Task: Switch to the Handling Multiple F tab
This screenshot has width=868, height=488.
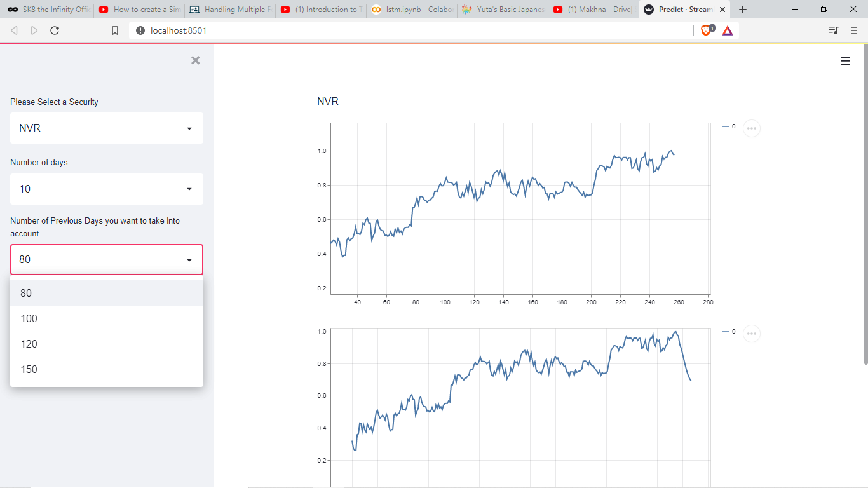Action: pos(230,10)
